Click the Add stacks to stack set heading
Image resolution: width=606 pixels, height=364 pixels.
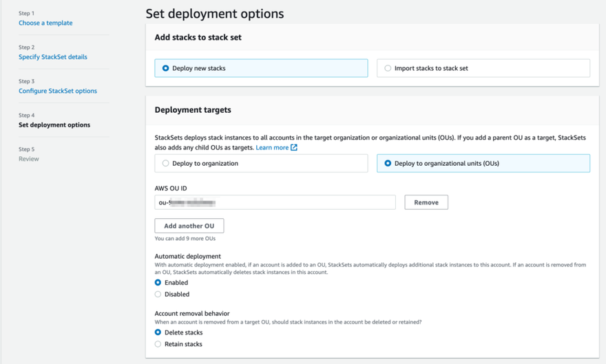coord(198,38)
